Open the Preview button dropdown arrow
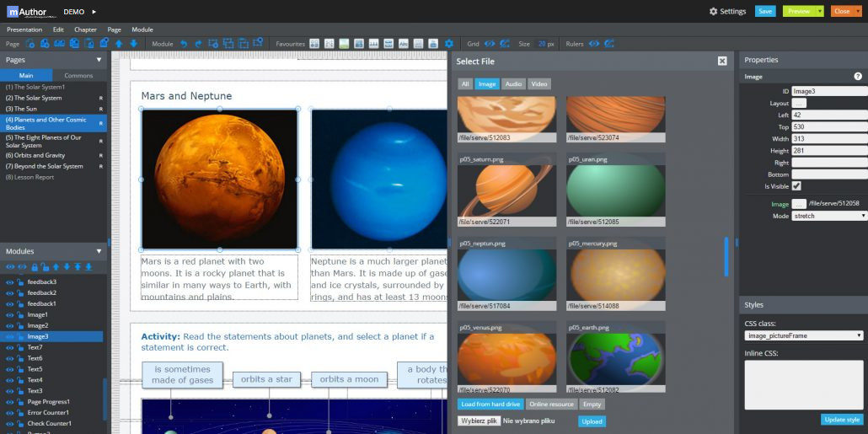 820,11
